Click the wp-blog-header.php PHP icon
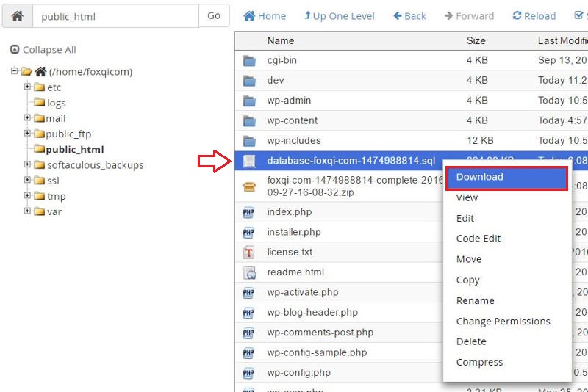This screenshot has height=392, width=588. (x=248, y=313)
